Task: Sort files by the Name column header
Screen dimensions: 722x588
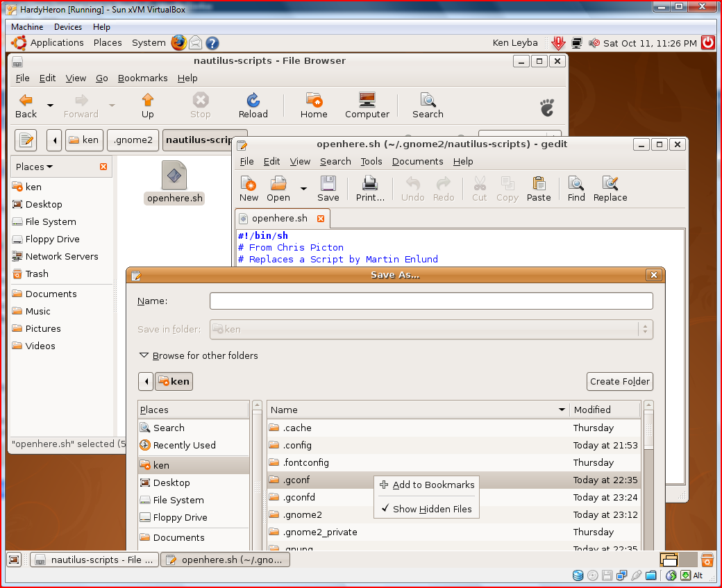Action: coord(418,410)
